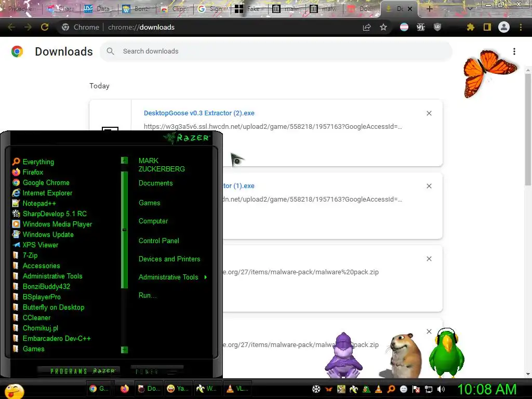
Task: Remove the Extractor (1).exe download entry
Action: [429, 186]
